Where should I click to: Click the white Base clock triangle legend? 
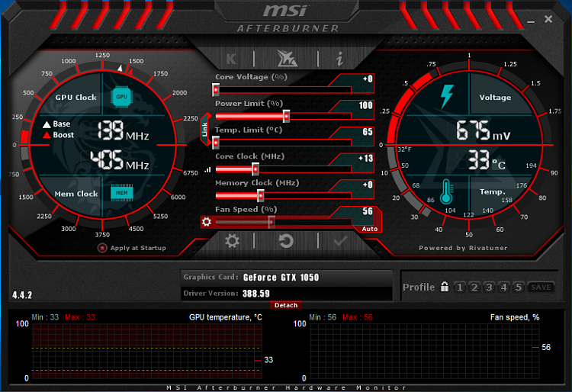tap(47, 125)
